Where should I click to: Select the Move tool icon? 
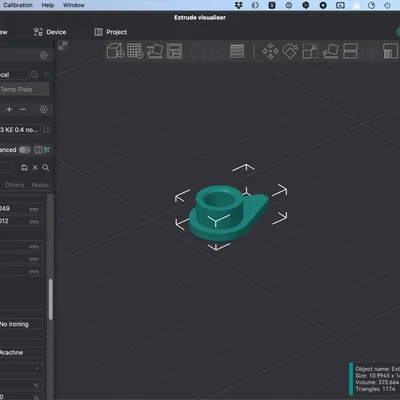[x=270, y=51]
